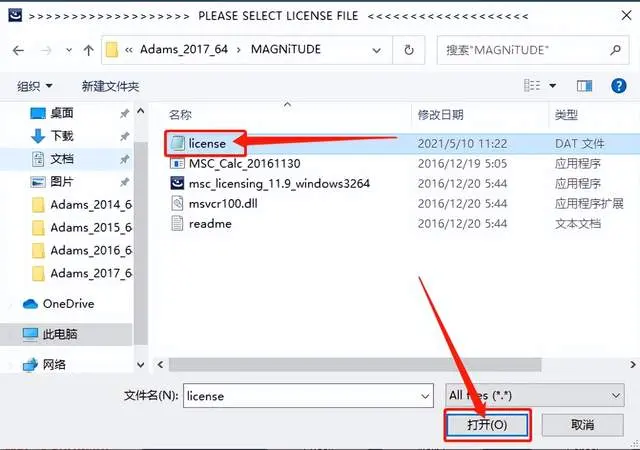Open the 组织 menu
Image resolution: width=640 pixels, height=450 pixels.
tap(35, 86)
